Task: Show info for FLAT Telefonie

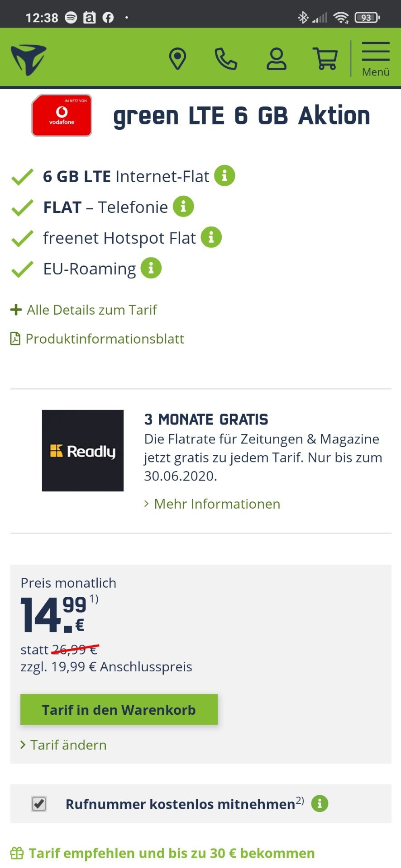Action: click(183, 207)
